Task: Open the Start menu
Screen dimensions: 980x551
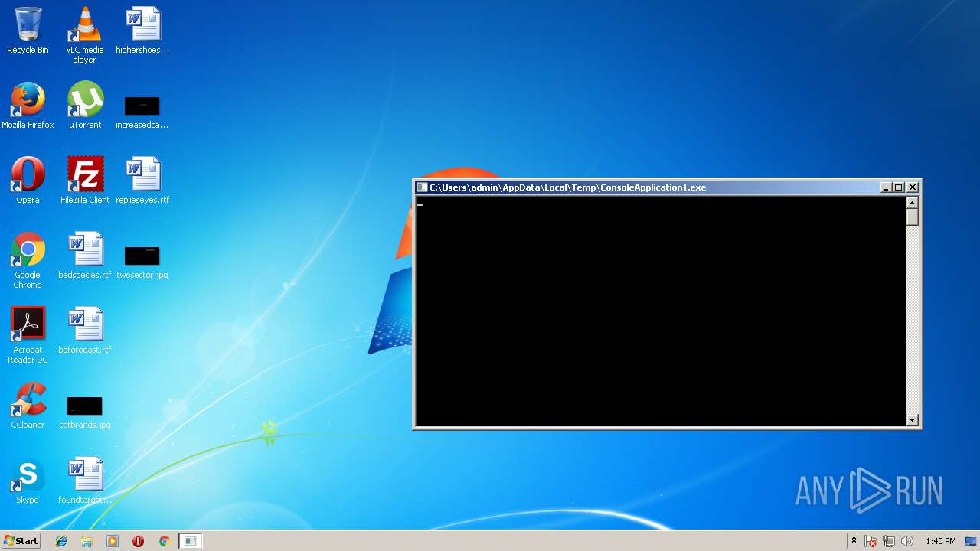Action: point(21,541)
